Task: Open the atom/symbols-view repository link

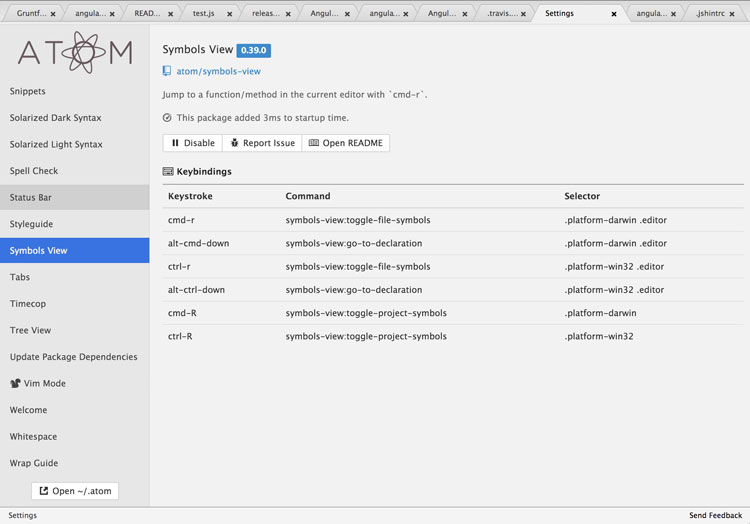Action: coord(219,71)
